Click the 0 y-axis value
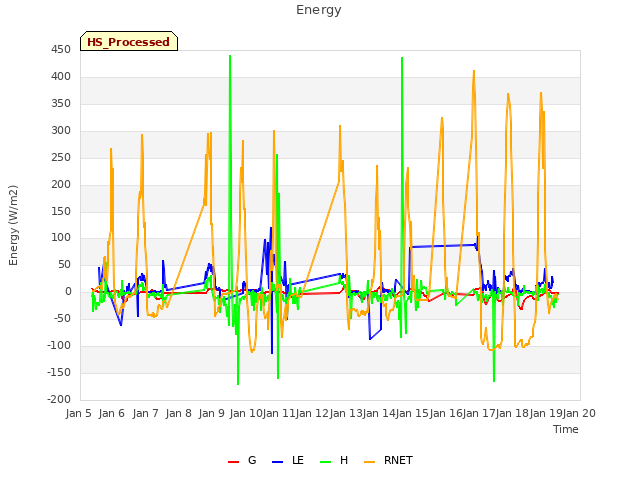The height and width of the screenshot is (480, 640). [68, 292]
